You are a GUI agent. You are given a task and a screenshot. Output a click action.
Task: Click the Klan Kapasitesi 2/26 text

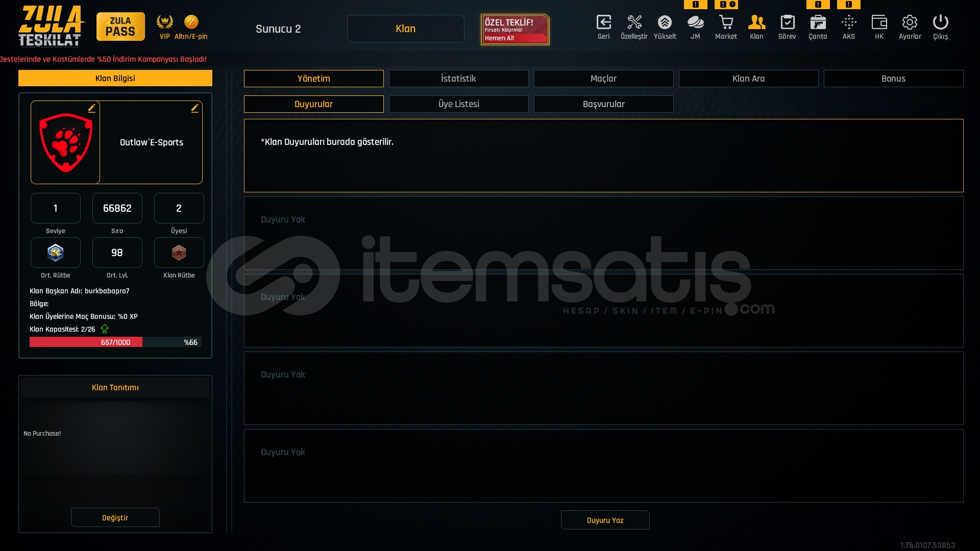[x=62, y=329]
